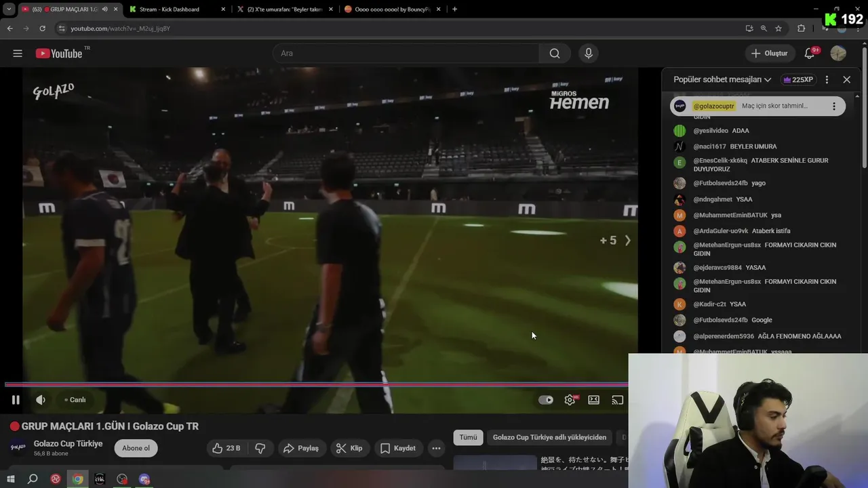
Task: Switch to theater mode in the player
Action: [x=594, y=400]
